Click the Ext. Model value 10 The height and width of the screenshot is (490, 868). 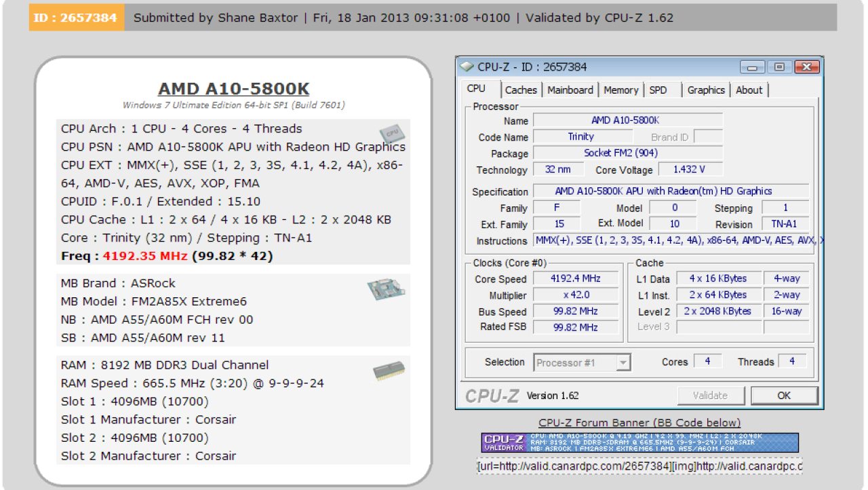pyautogui.click(x=674, y=224)
